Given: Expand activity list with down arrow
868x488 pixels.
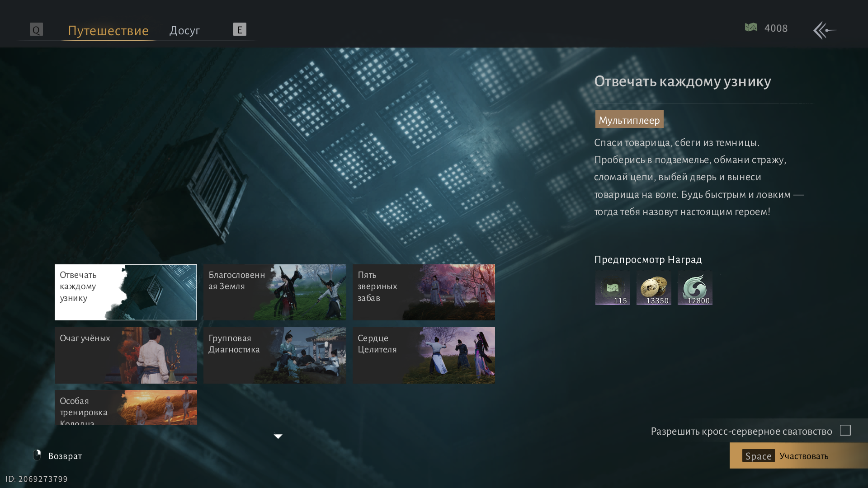Looking at the screenshot, I should click(278, 436).
